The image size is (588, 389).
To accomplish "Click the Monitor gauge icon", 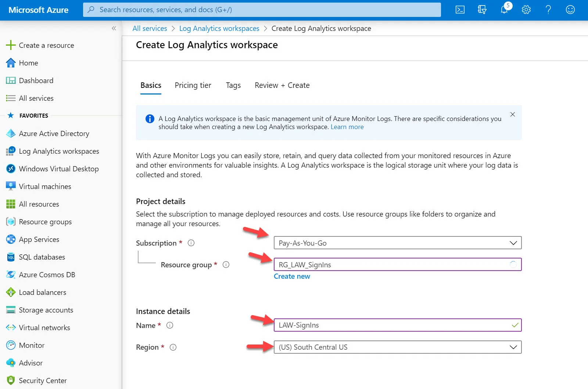I will click(11, 345).
